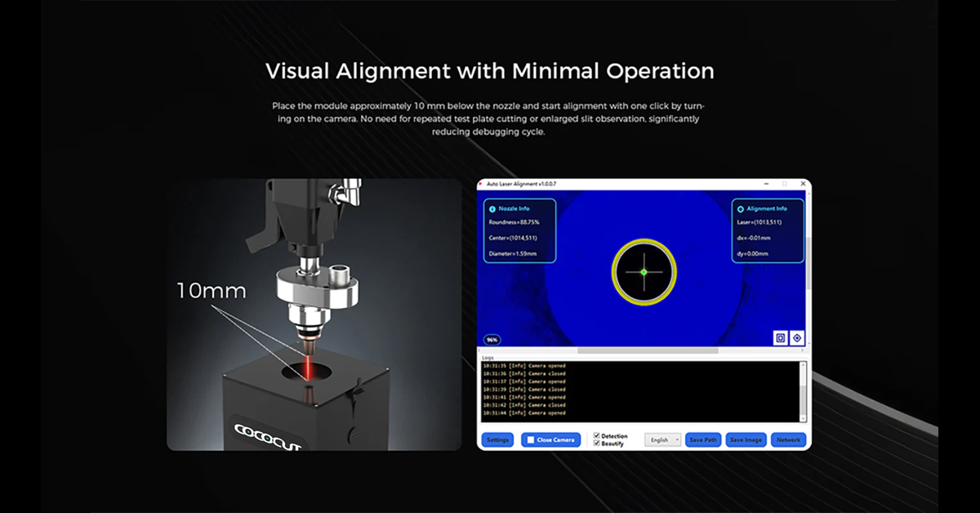Click the green laser center dot
980x513 pixels.
(x=644, y=272)
